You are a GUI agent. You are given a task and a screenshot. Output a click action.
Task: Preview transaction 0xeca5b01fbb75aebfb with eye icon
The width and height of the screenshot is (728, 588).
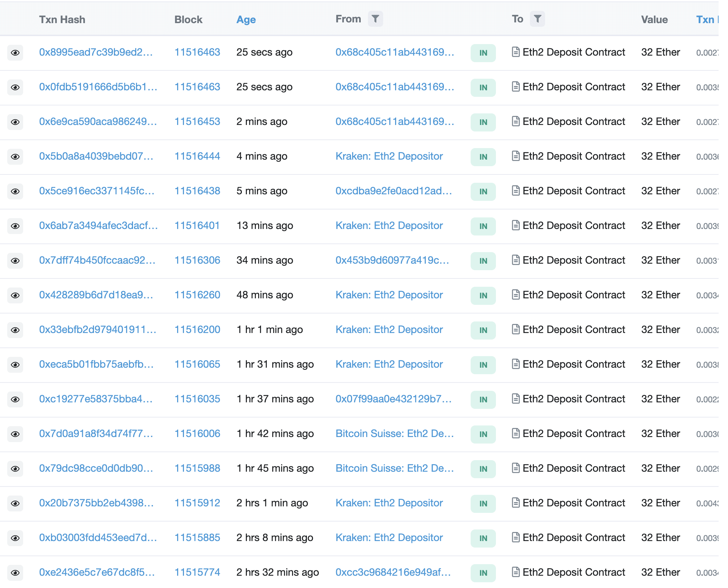click(x=15, y=365)
